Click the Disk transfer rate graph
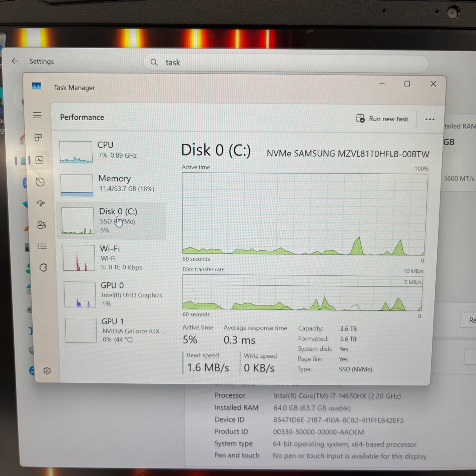 click(302, 293)
